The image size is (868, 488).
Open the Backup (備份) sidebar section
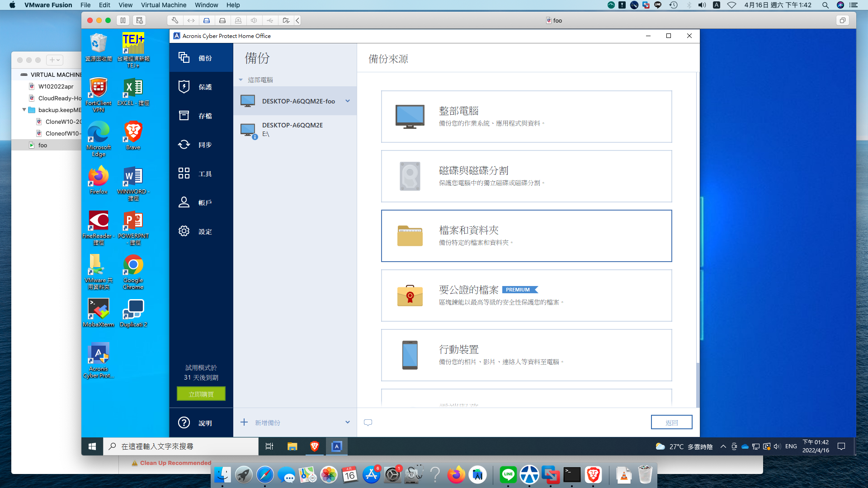coord(201,58)
